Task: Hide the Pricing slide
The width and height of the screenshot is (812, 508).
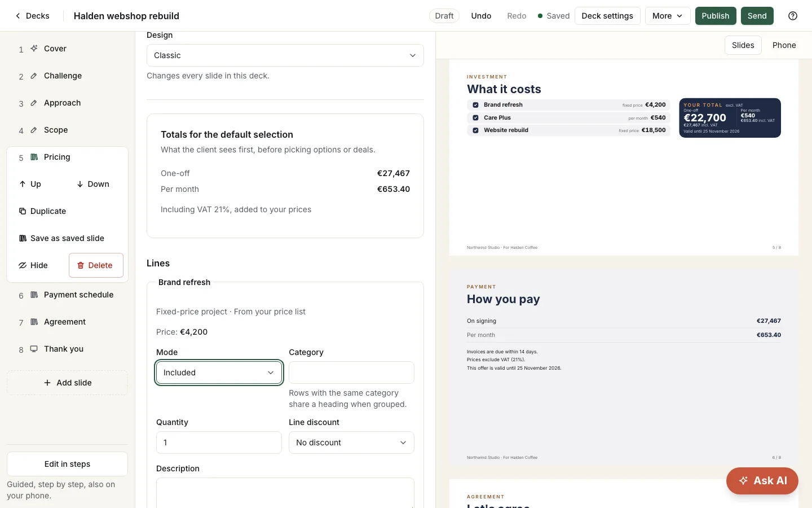Action: click(33, 265)
